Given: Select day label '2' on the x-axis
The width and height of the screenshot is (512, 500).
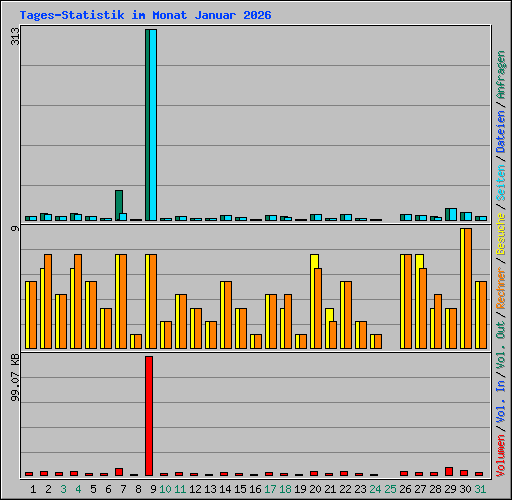Looking at the screenshot, I should [x=48, y=489].
